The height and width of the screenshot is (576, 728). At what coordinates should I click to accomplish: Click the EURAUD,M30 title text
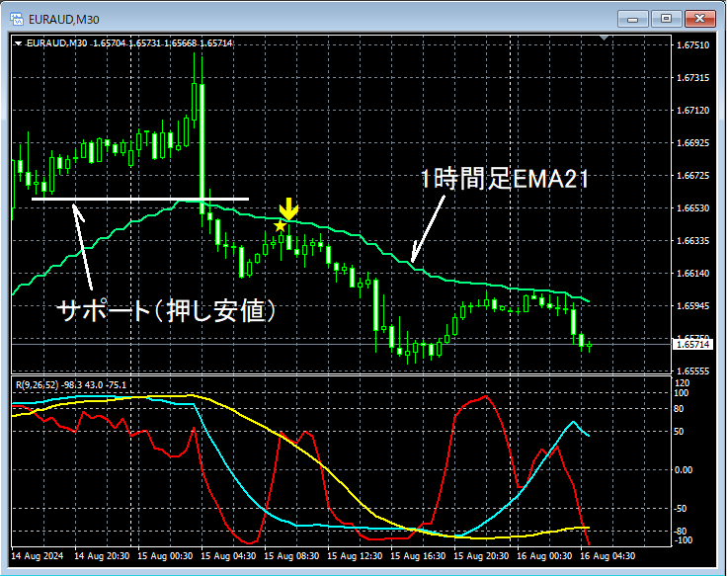click(x=64, y=20)
